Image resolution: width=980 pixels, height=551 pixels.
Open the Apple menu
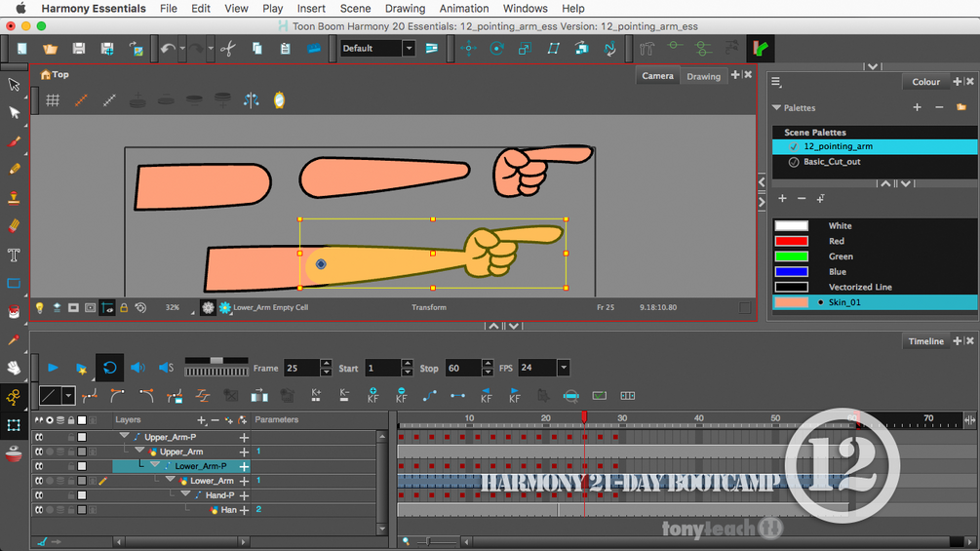pos(20,8)
